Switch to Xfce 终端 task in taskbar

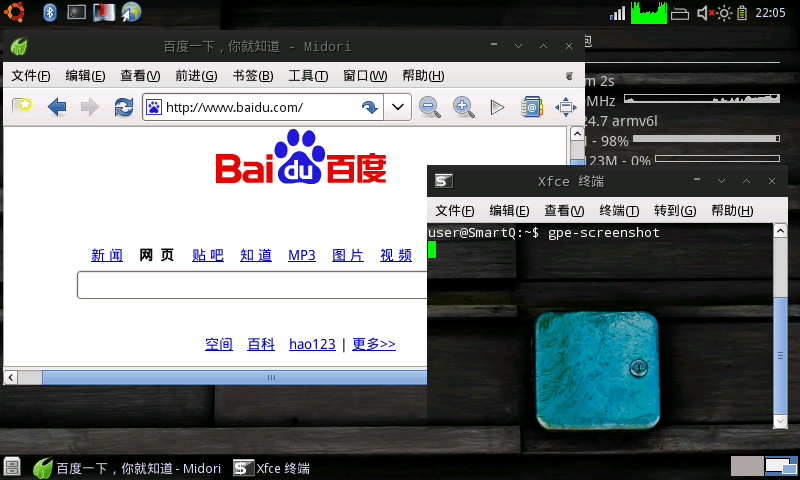(271, 468)
